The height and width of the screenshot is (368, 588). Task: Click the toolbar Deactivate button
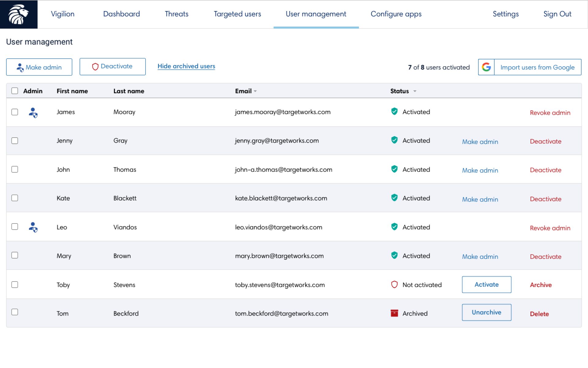[112, 67]
